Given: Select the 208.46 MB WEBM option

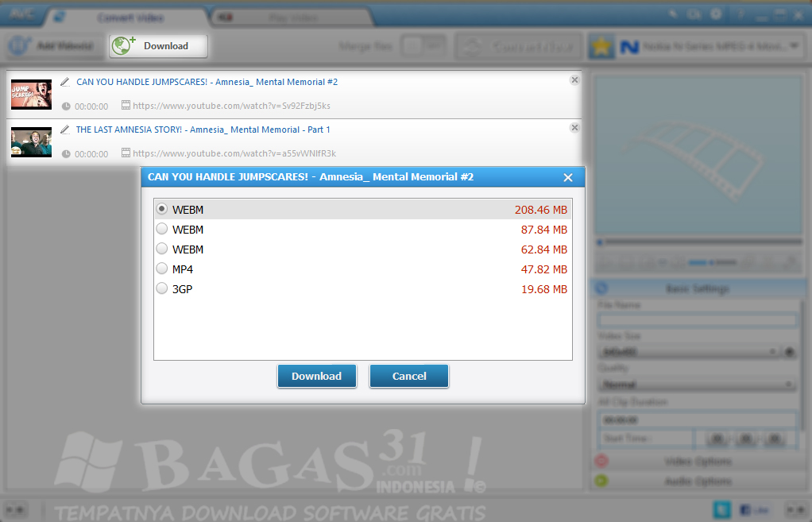Looking at the screenshot, I should (362, 209).
